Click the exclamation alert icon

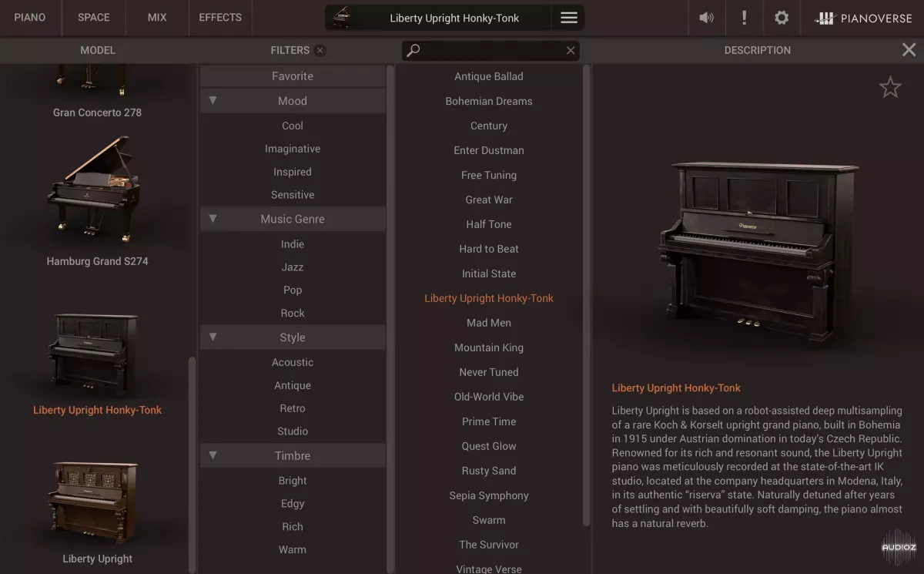[x=744, y=18]
